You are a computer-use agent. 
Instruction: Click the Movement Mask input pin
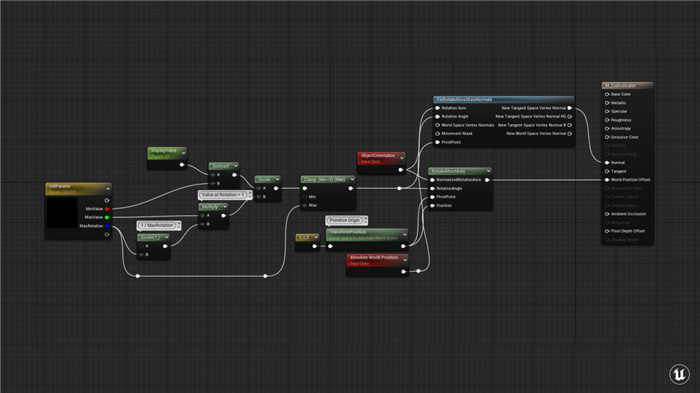click(438, 134)
